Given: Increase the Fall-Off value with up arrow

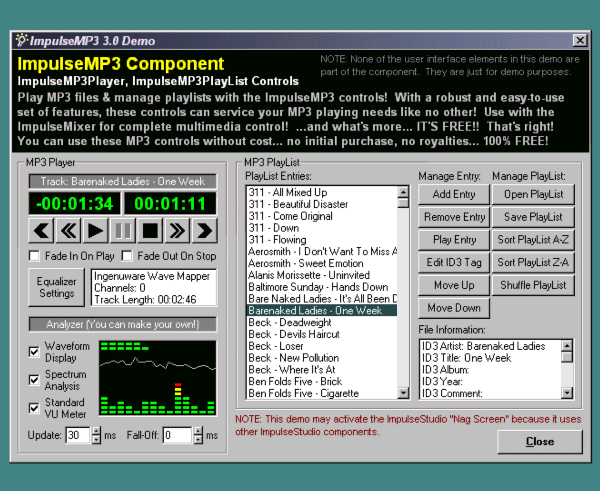Looking at the screenshot, I should click(198, 431).
